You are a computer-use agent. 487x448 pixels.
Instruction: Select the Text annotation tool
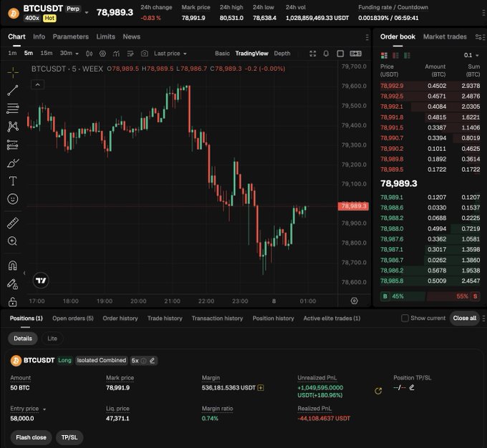13,180
